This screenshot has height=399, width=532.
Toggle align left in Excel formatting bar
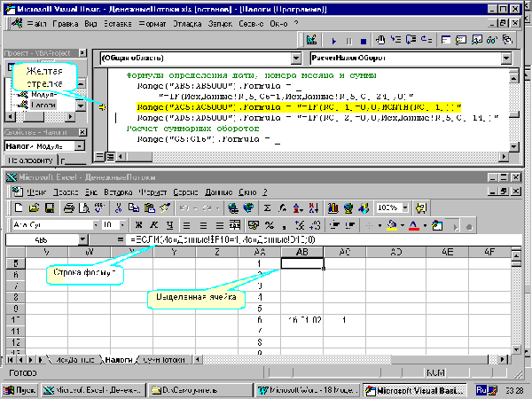(186, 225)
